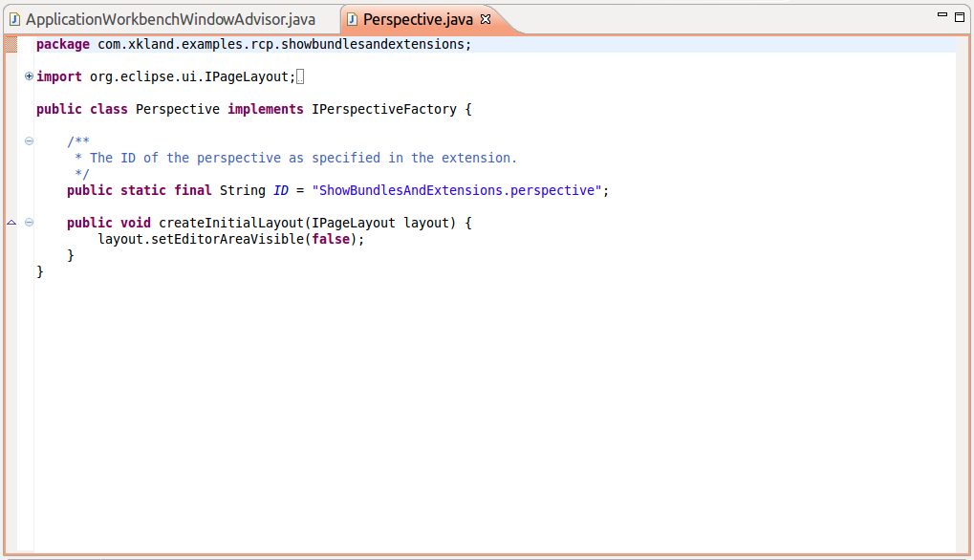The width and height of the screenshot is (974, 560).
Task: Click the Java file icon on ApplicationWorkbenchWindowAdvisor.java tab
Action: tap(15, 19)
